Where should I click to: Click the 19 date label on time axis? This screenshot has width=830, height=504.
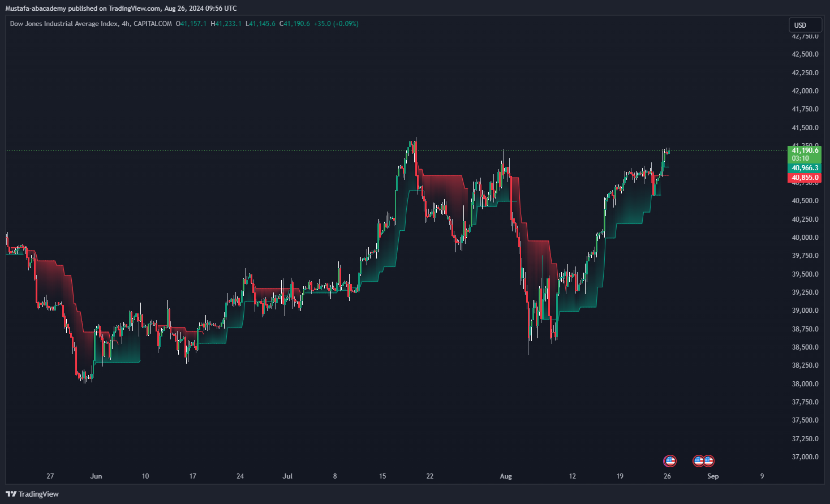pyautogui.click(x=620, y=476)
